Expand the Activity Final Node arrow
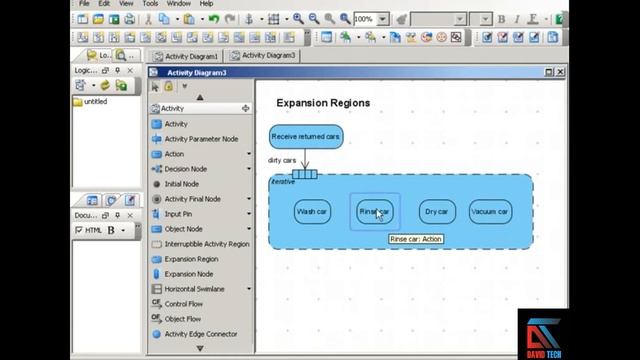Viewport: 640px width, 360px height. point(249,199)
